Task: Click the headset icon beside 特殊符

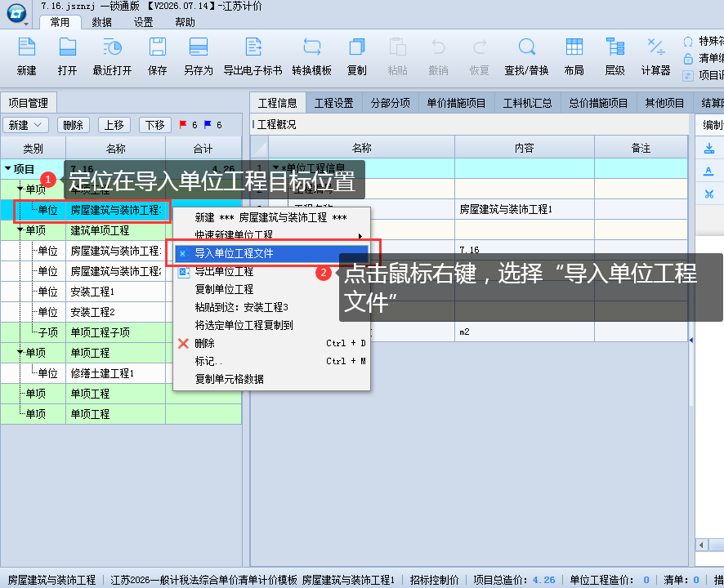Action: (x=688, y=42)
